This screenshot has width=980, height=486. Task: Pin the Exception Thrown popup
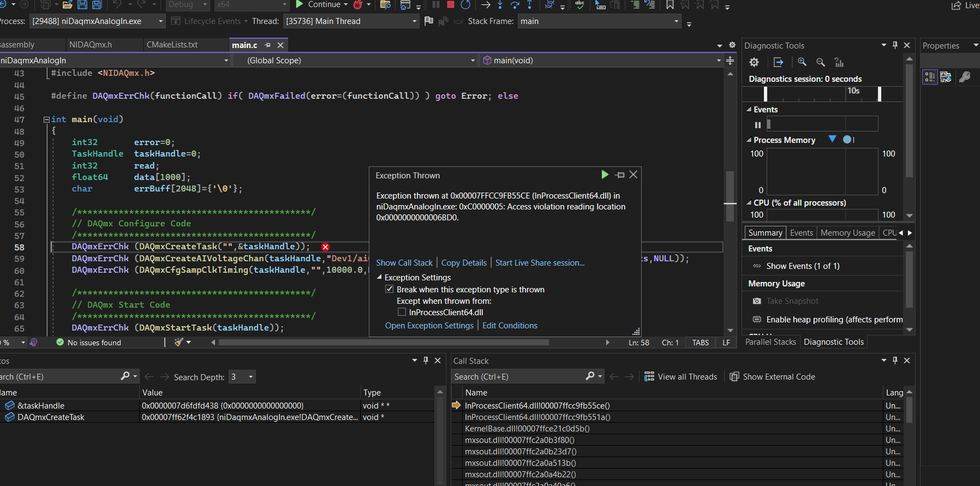tap(620, 175)
